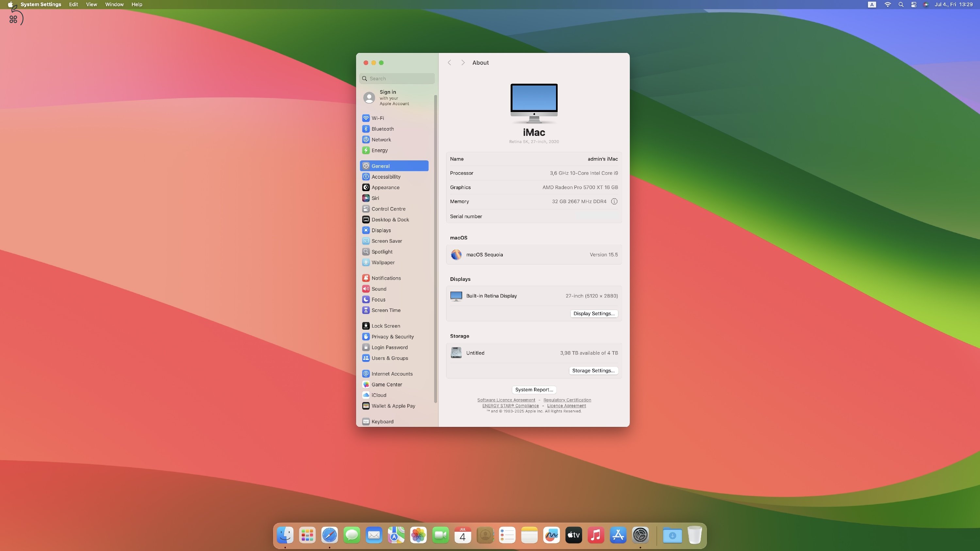This screenshot has height=551, width=980.
Task: Click the Search field in sidebar
Action: pos(397,78)
